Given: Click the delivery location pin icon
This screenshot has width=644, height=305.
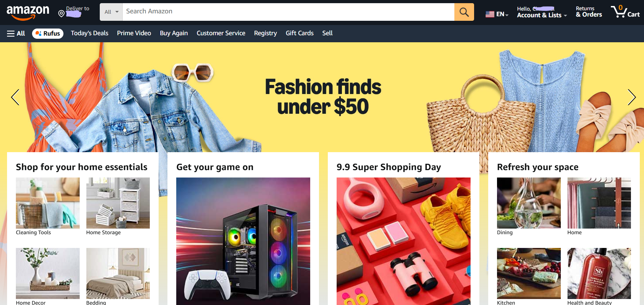Looking at the screenshot, I should tap(61, 14).
